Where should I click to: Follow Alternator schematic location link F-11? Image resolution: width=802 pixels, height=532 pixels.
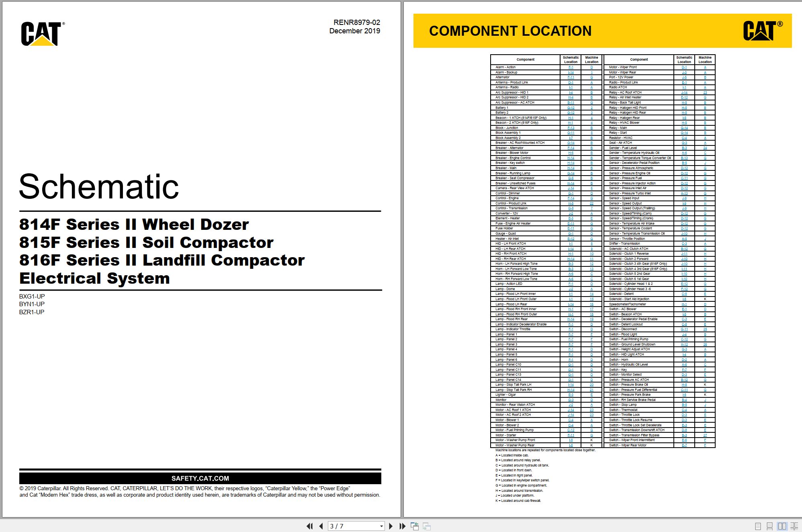(571, 78)
